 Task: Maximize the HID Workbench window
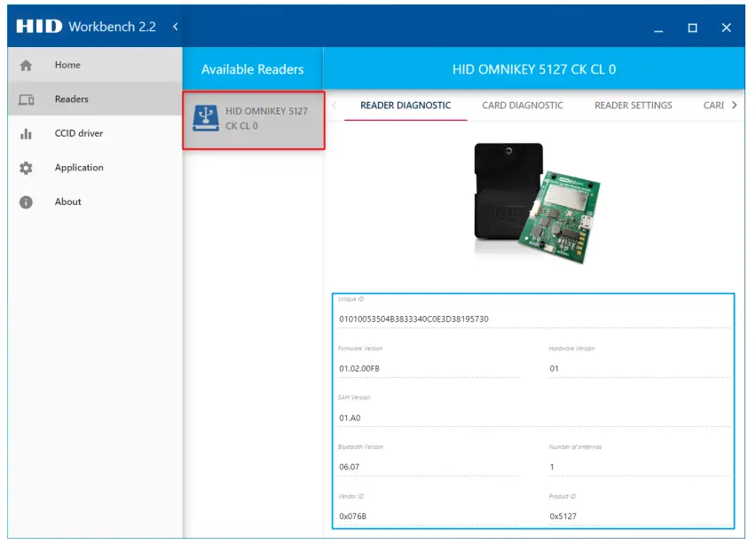pos(692,28)
